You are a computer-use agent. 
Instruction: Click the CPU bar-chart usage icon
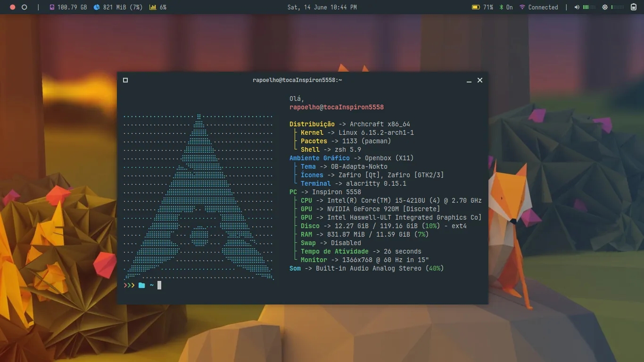pos(153,7)
